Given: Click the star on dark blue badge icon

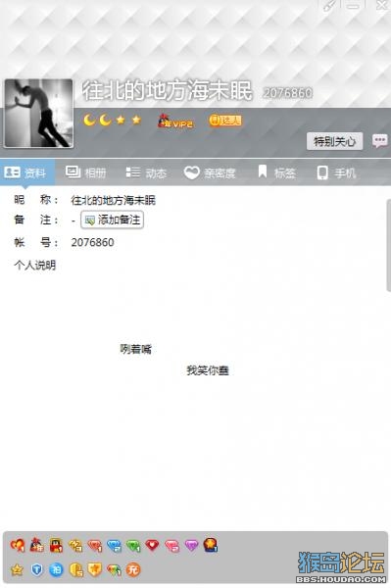Looking at the screenshot, I should pyautogui.click(x=211, y=545).
